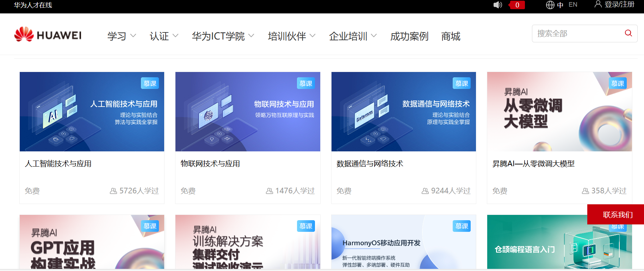
Task: Click 物联网技术与应用 course banner image
Action: [x=248, y=112]
